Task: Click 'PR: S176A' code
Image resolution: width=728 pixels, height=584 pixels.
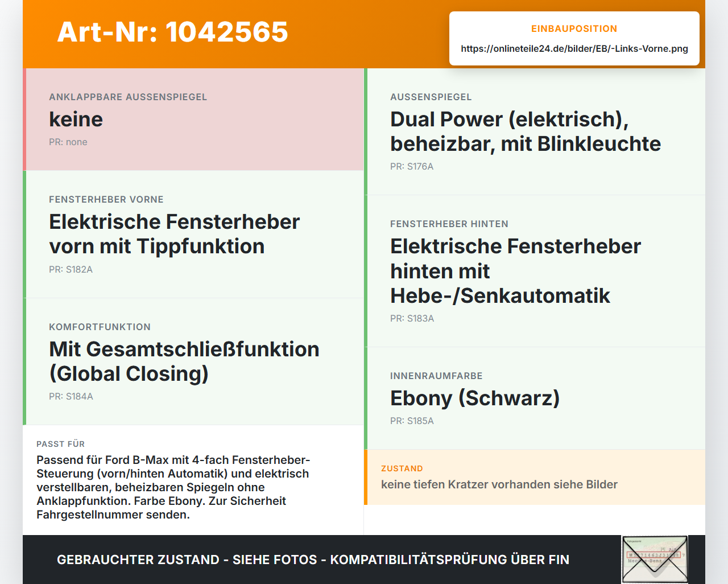Action: pyautogui.click(x=412, y=166)
